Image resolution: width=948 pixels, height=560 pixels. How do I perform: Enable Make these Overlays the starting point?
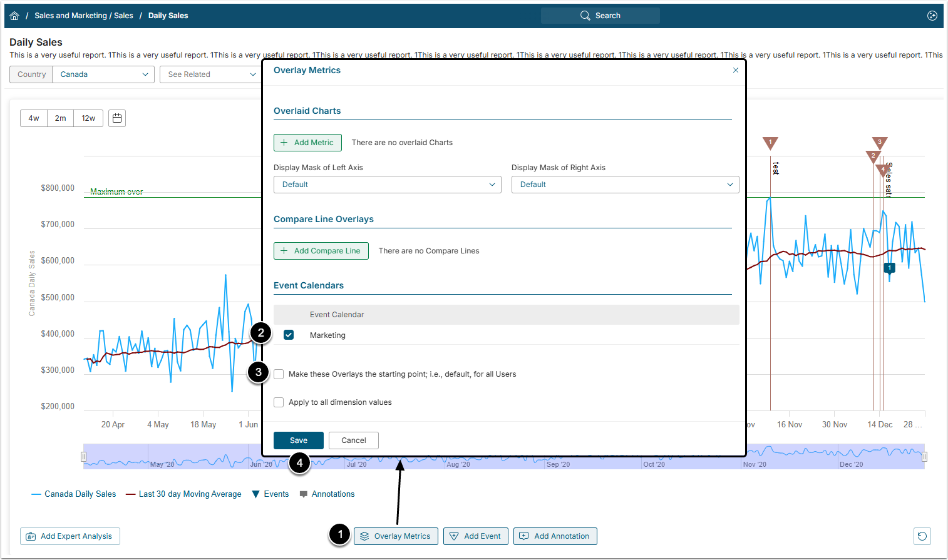279,374
